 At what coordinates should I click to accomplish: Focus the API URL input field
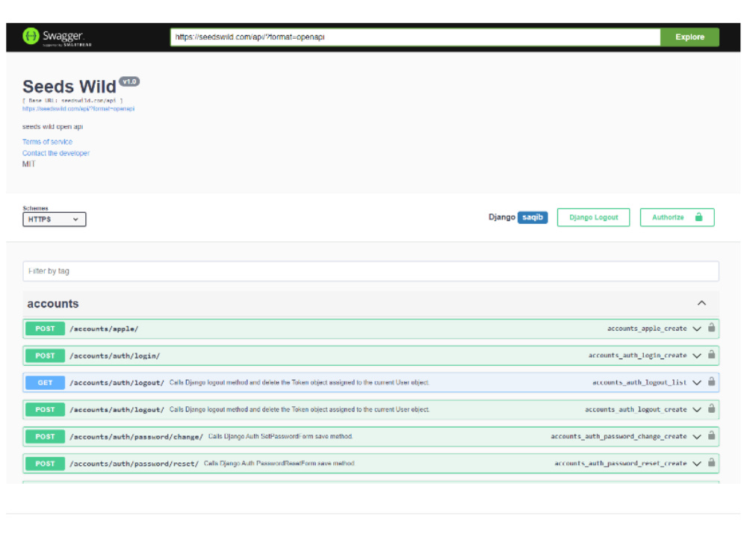pos(415,37)
